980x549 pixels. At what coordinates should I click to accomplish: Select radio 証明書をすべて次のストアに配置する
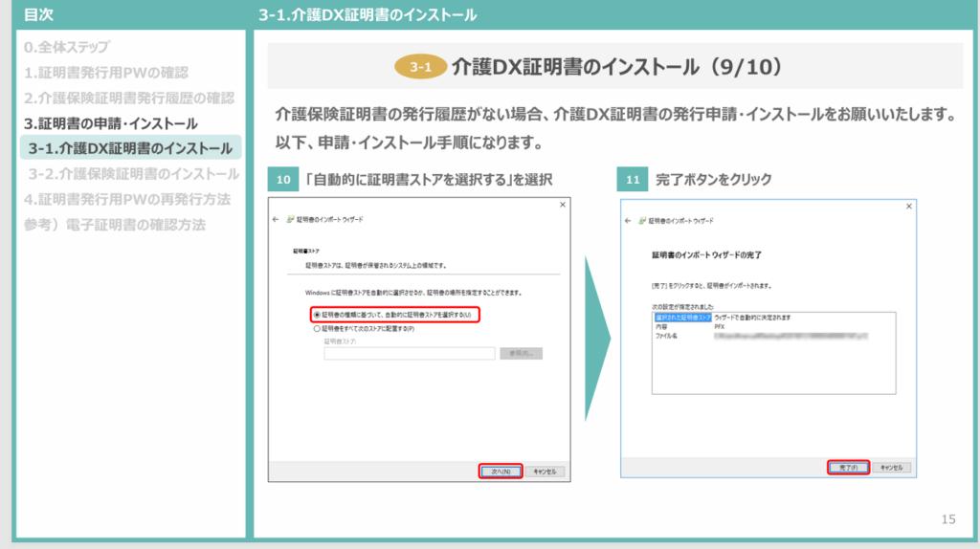pyautogui.click(x=317, y=328)
